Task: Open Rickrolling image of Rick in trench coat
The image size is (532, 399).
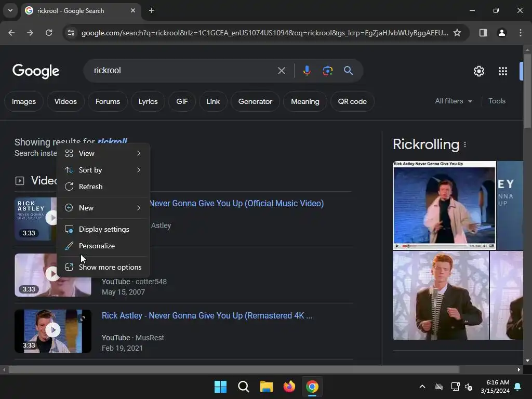Action: pyautogui.click(x=444, y=206)
